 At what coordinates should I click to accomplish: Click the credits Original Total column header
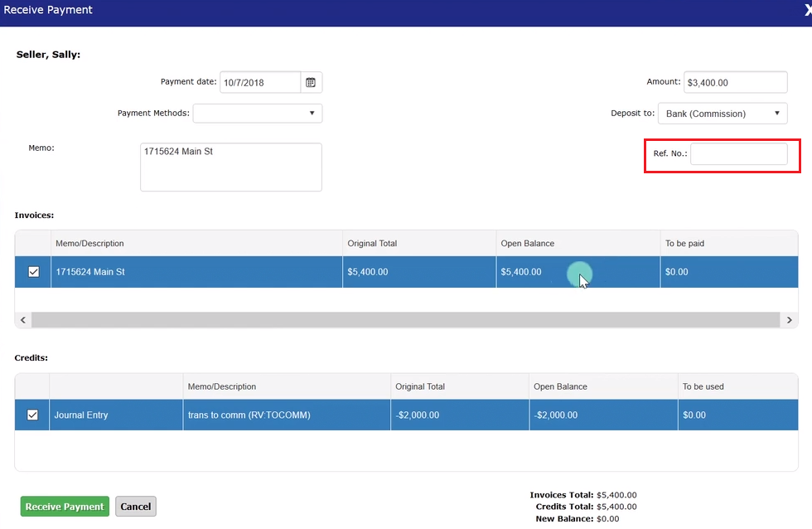(459, 386)
